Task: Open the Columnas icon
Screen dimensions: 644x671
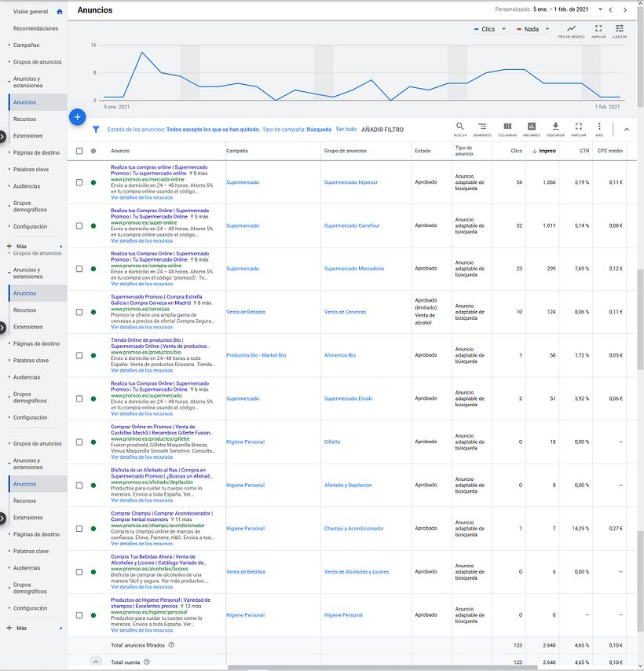Action: [507, 126]
